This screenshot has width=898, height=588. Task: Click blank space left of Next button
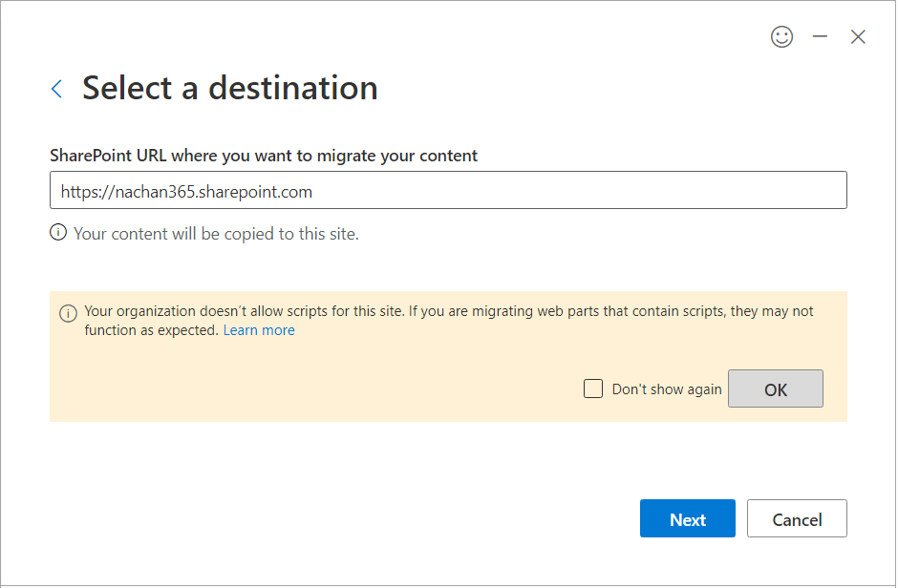tap(382, 519)
